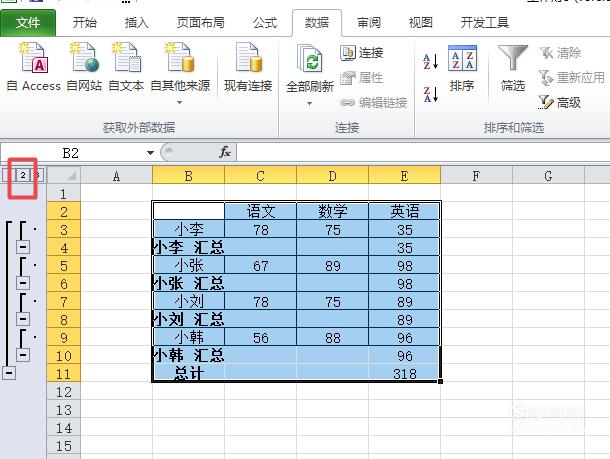Click the cell containing 数学

[333, 211]
